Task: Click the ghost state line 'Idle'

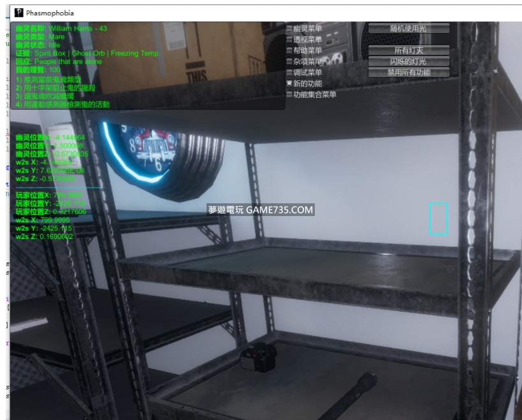Action: click(x=38, y=45)
